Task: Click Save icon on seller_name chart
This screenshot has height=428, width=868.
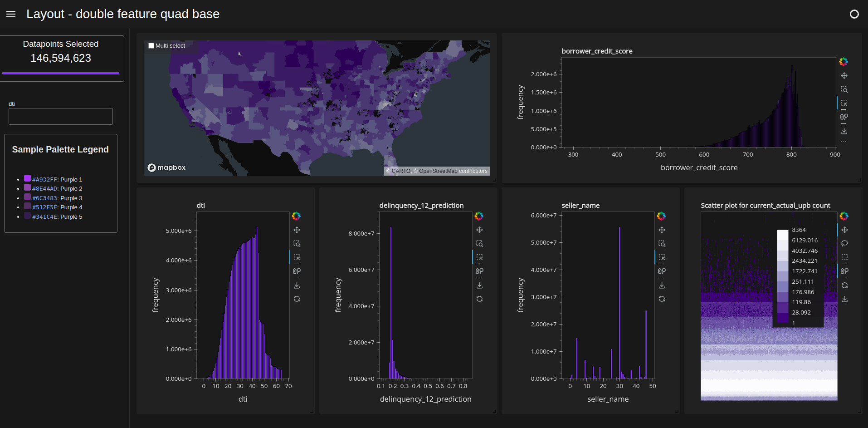Action: (x=662, y=285)
